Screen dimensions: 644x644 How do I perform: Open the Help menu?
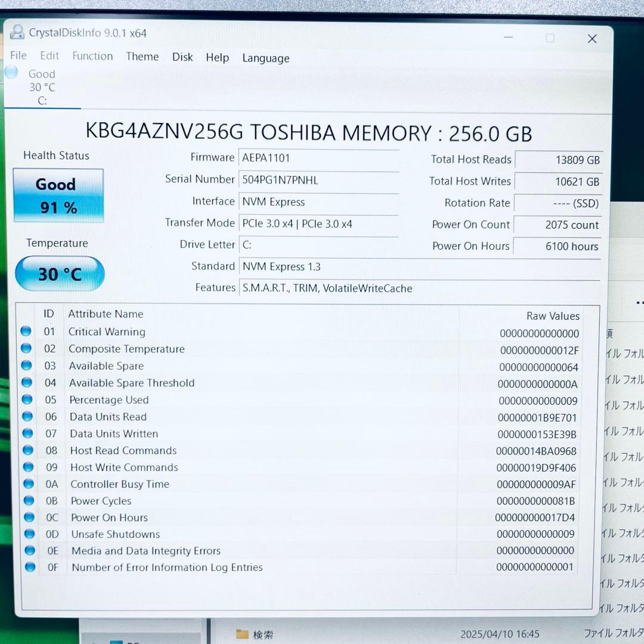[217, 58]
